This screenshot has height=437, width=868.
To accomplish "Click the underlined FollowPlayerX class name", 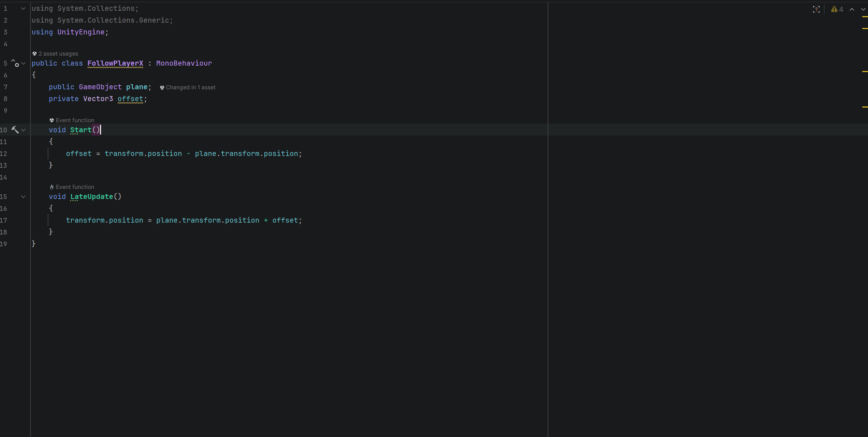I will pyautogui.click(x=115, y=63).
